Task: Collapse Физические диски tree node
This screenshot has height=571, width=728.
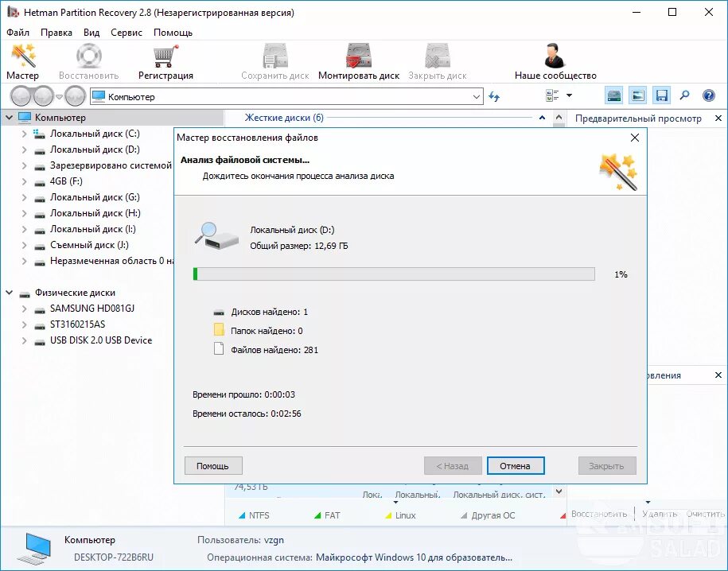Action: (9, 293)
